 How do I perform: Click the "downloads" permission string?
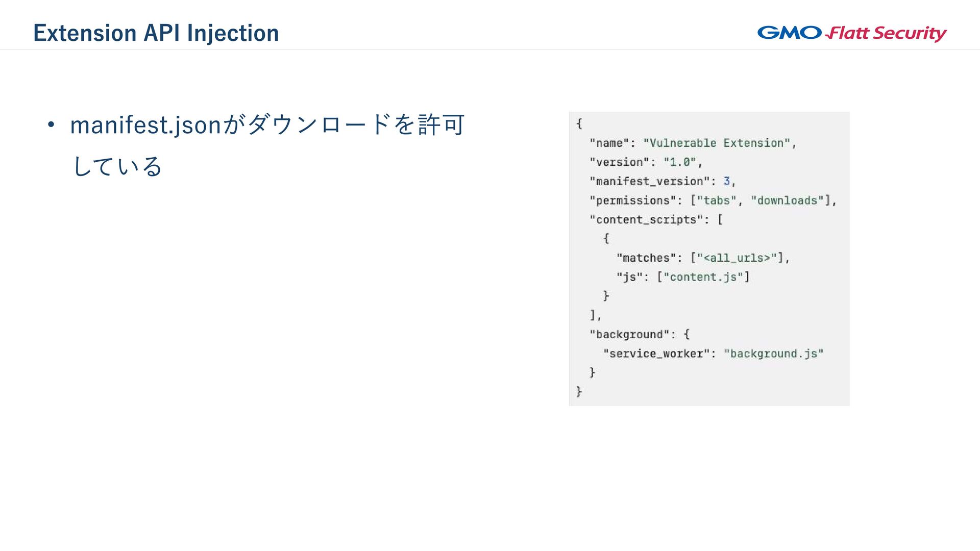[787, 201]
